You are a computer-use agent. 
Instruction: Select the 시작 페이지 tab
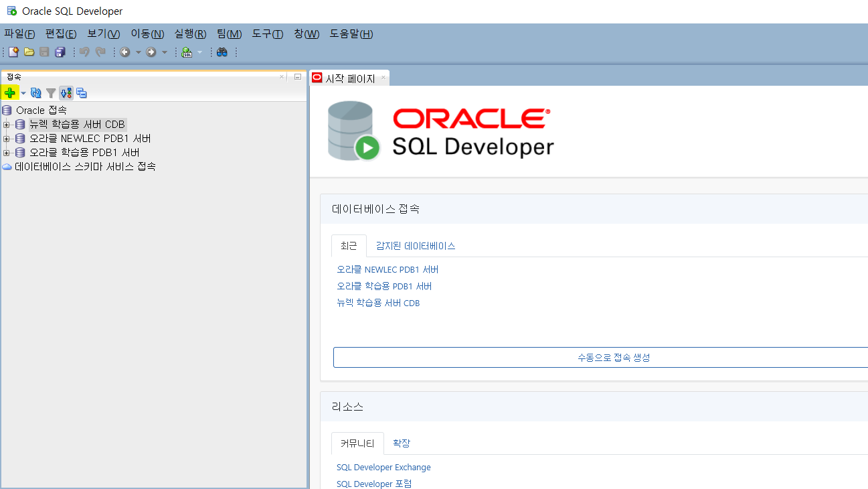coord(349,78)
